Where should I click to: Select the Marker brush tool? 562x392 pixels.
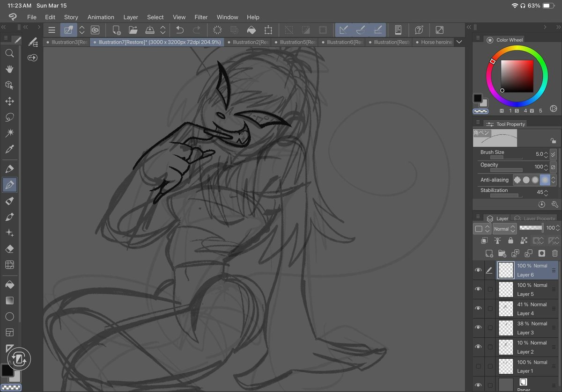point(9,201)
